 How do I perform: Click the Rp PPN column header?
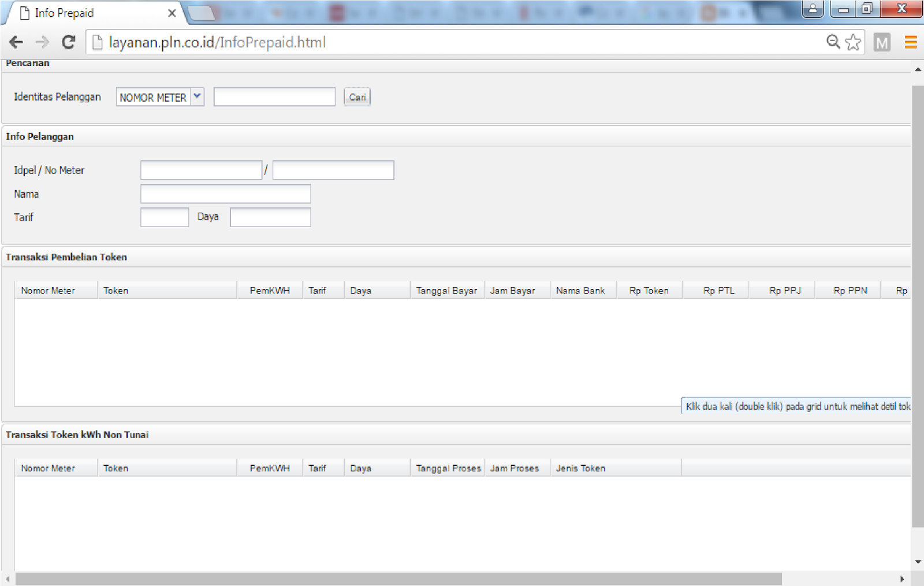click(847, 290)
